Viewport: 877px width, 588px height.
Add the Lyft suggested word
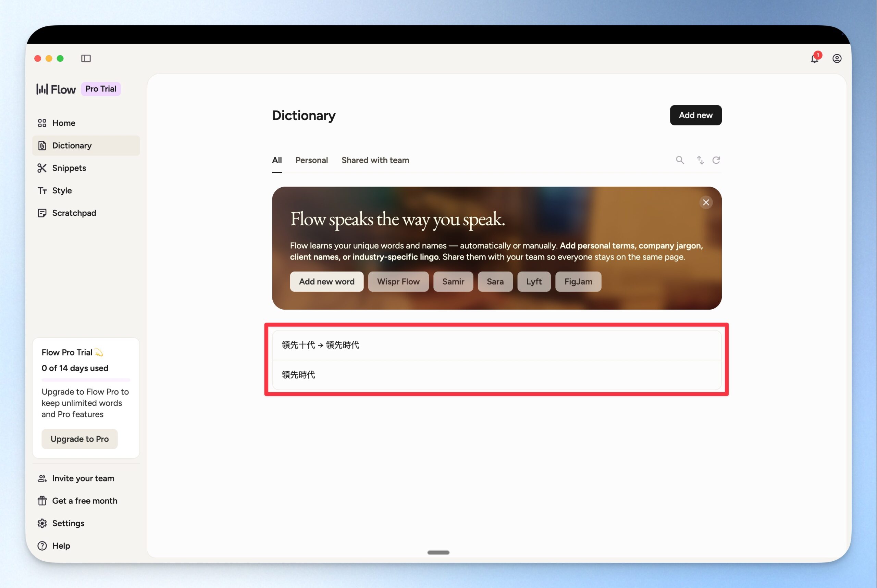[x=534, y=282]
